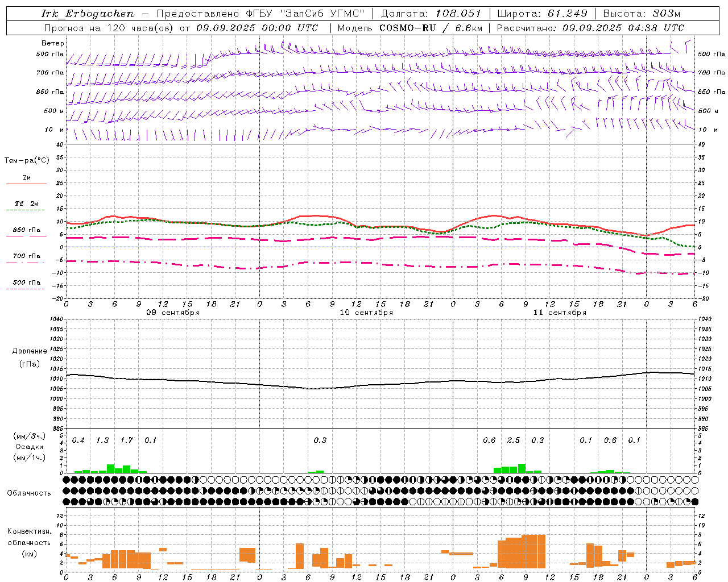Image resolution: width=728 pixels, height=582 pixels.
Task: Click the "Ветер" wind panel label
Action: (x=53, y=43)
